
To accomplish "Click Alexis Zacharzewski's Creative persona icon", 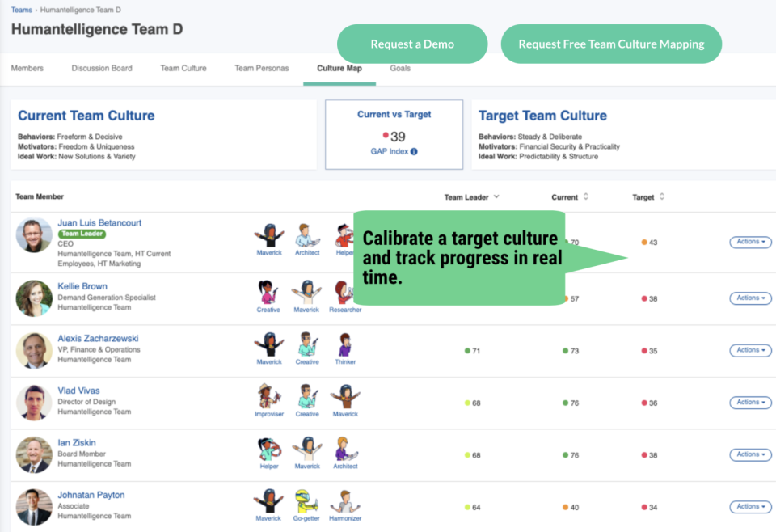I will [x=307, y=345].
